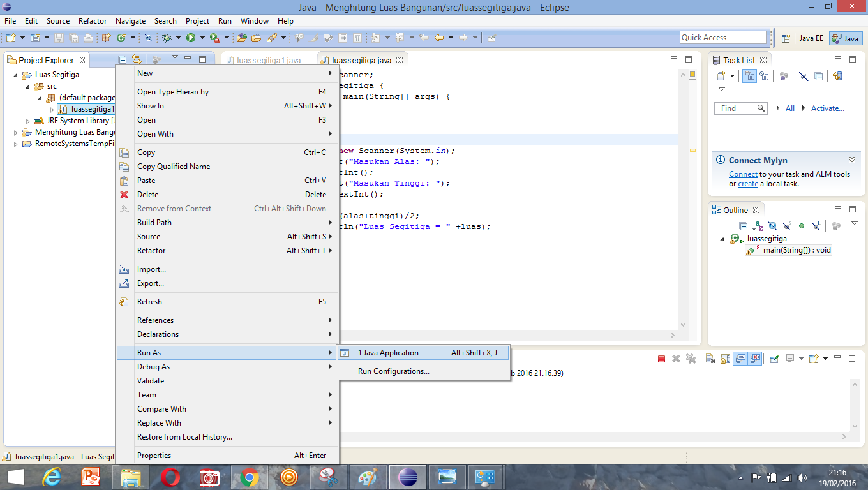868x490 pixels.
Task: Click the Console vertical scrollbar up arrow
Action: [855, 383]
